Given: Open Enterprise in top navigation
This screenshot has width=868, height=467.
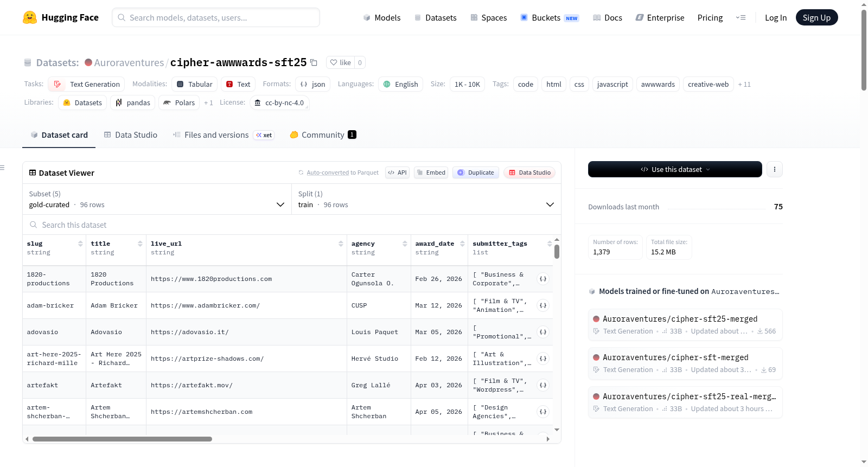Looking at the screenshot, I should pos(660,17).
